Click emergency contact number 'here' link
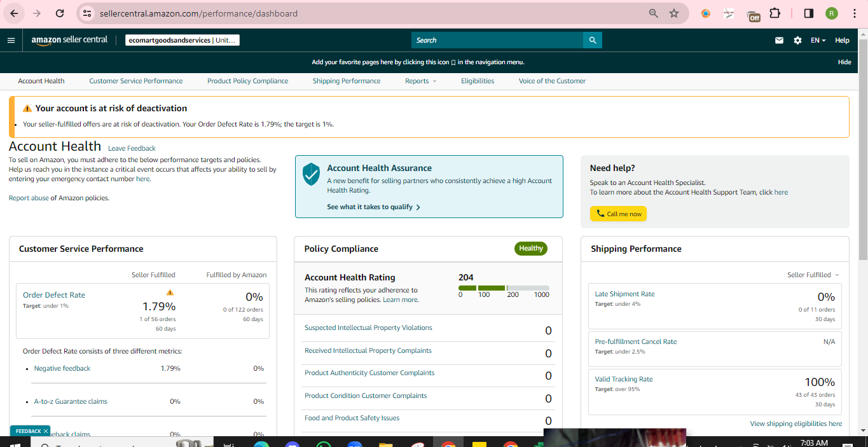868x447 pixels. (x=143, y=179)
